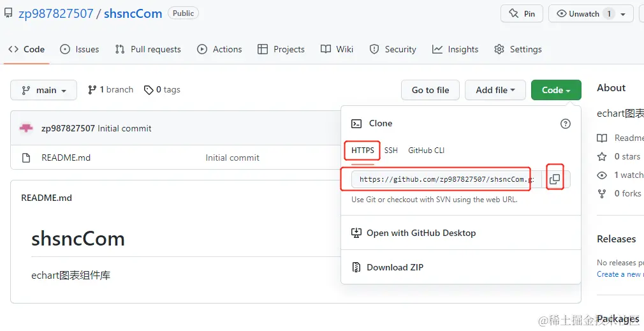Switch to the SSH clone tab

click(x=391, y=151)
